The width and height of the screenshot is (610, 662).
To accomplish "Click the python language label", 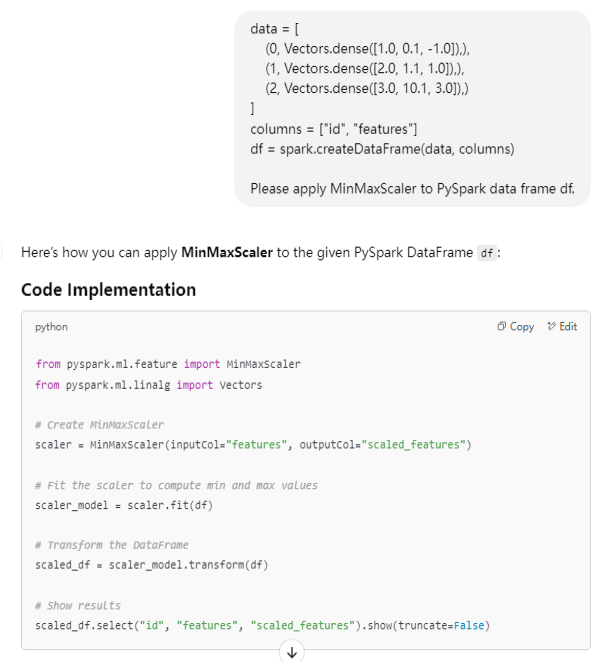I will [52, 327].
